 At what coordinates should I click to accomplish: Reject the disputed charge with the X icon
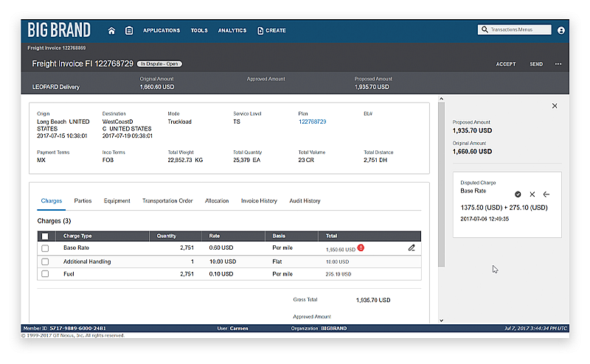(x=532, y=195)
